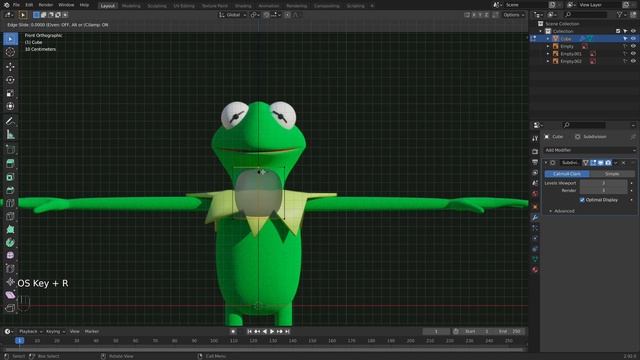Open the File menu
The image size is (640, 360).
(x=16, y=5)
